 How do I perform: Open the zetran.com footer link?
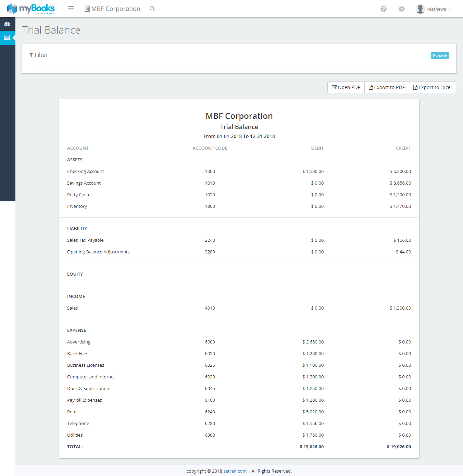pyautogui.click(x=235, y=471)
